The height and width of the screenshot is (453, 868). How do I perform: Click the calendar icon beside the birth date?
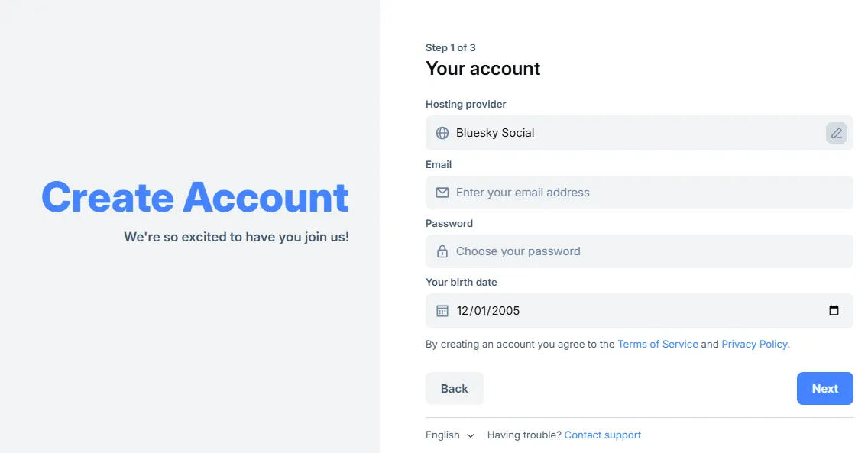tap(442, 311)
